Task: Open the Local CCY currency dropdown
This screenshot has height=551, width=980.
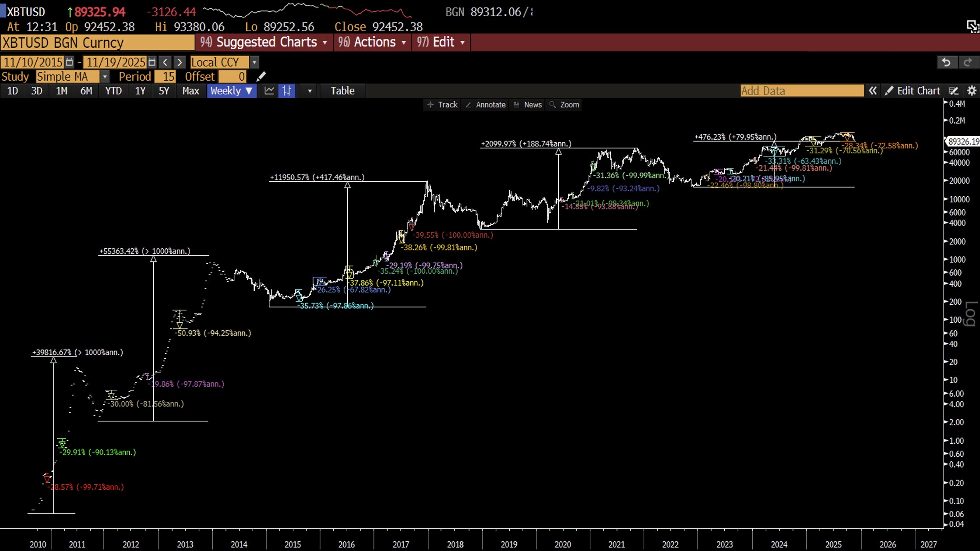Action: coord(254,62)
